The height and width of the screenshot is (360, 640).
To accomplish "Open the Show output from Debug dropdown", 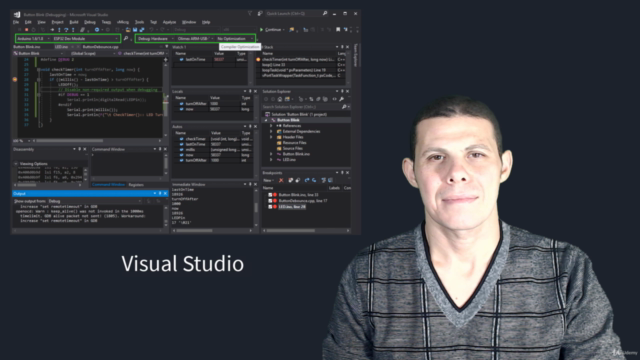I will [x=95, y=201].
